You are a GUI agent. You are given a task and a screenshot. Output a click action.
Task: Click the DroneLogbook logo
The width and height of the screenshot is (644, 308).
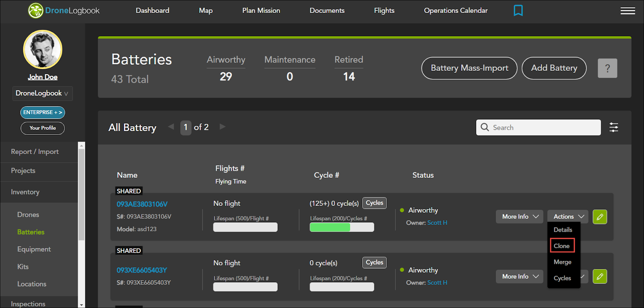coord(64,11)
